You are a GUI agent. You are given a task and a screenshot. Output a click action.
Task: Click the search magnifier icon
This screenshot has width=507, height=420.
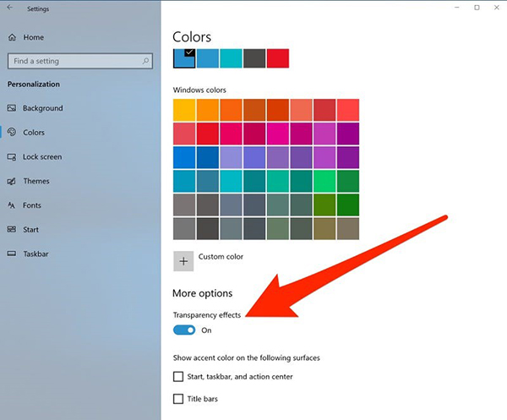tap(146, 62)
